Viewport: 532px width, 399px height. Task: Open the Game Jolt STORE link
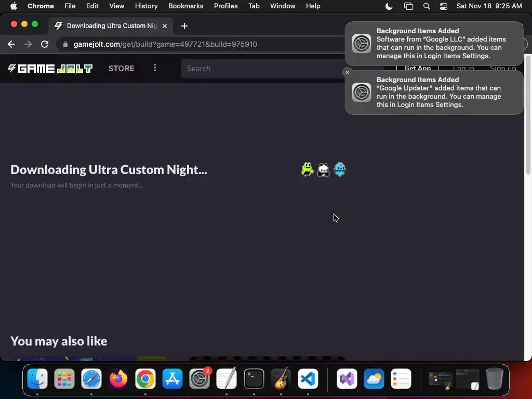point(121,69)
